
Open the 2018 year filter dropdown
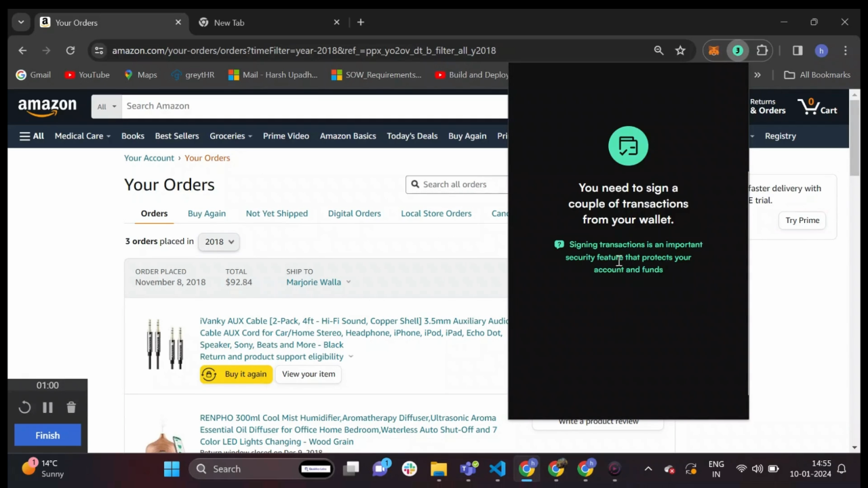pos(218,242)
